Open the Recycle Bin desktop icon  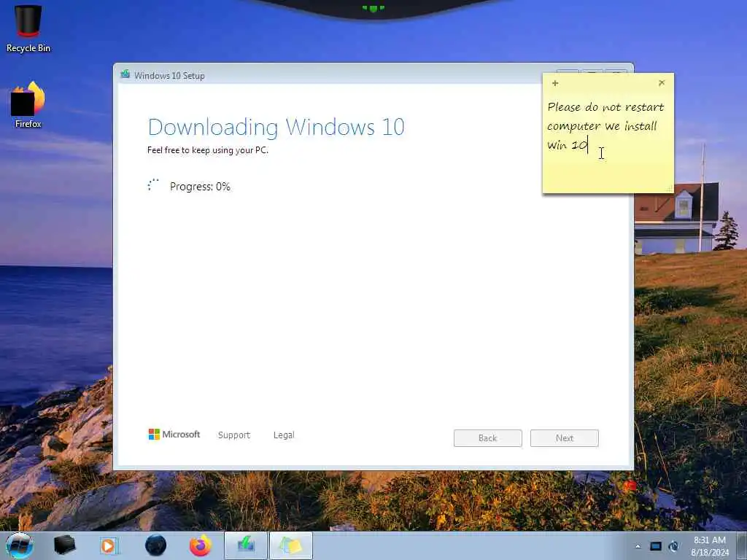pos(28,28)
